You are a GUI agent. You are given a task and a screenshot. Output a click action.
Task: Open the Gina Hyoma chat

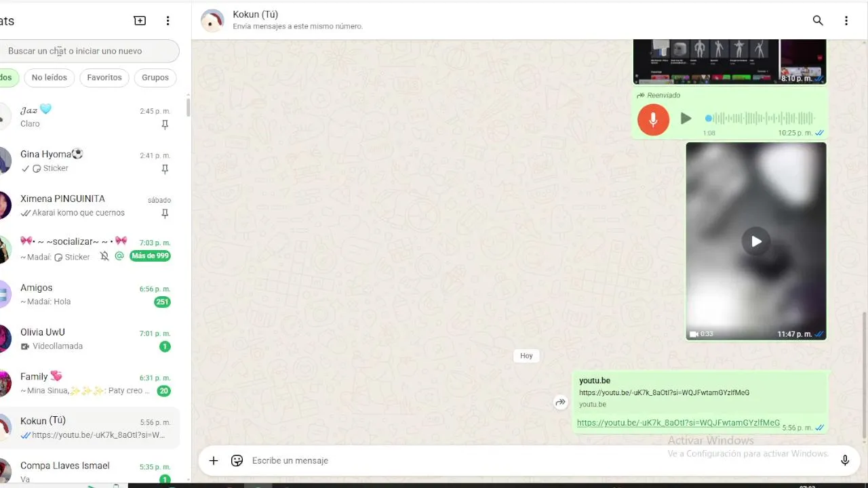(90, 161)
